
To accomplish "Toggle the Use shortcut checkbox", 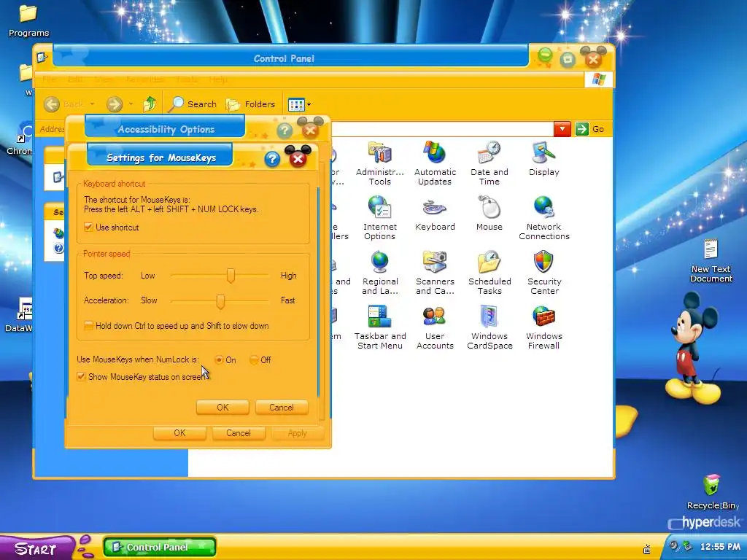I will [x=88, y=227].
